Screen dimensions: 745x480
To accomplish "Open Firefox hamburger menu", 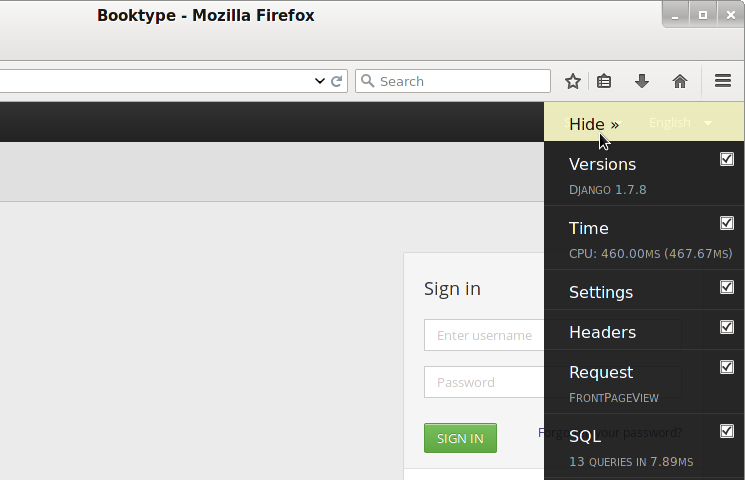I will [723, 81].
